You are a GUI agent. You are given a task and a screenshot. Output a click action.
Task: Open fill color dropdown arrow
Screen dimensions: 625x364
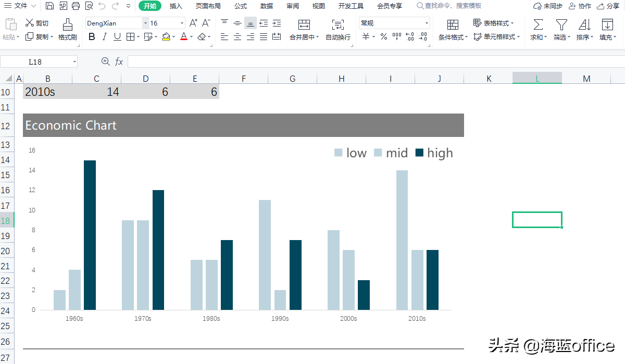click(173, 37)
